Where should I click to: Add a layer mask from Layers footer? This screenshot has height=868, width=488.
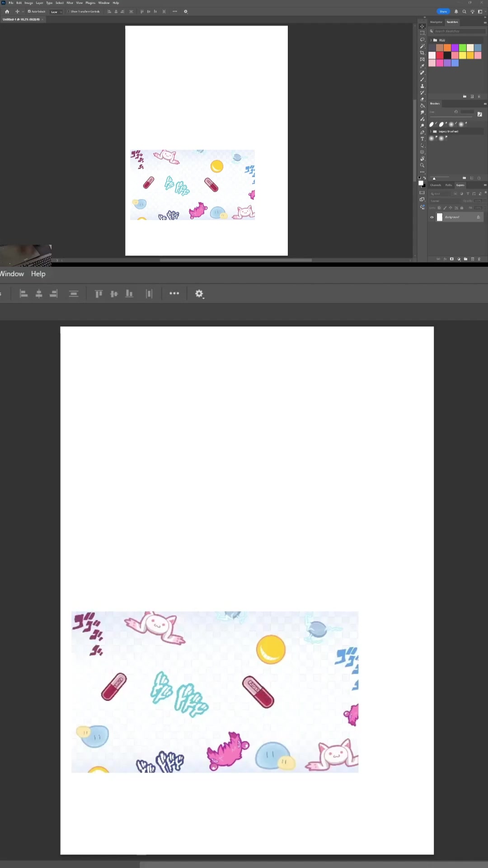coord(452,259)
